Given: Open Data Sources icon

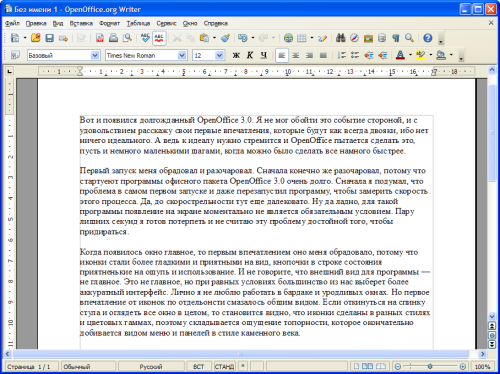Looking at the screenshot, I should pos(382,38).
